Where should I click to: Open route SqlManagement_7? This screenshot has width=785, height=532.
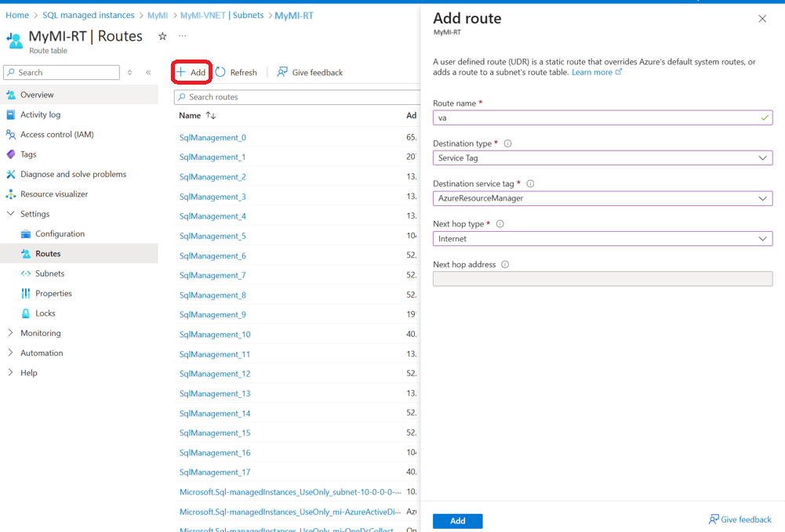[213, 276]
